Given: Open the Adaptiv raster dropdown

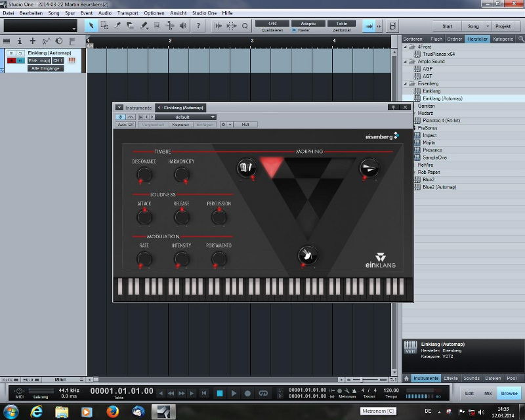Looking at the screenshot, I should pyautogui.click(x=308, y=24).
